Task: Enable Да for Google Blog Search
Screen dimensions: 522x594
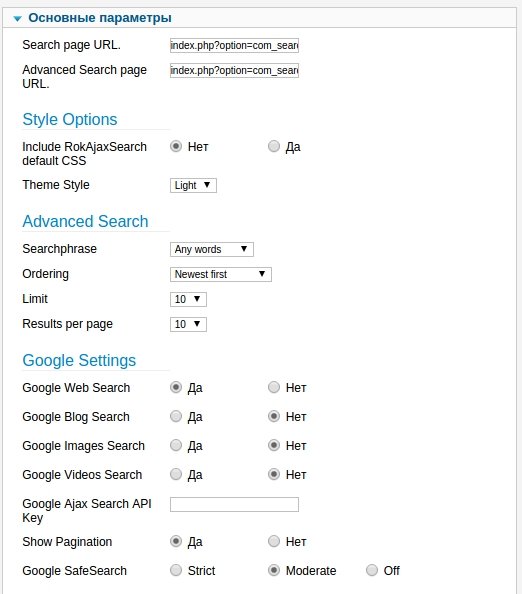Action: click(176, 416)
